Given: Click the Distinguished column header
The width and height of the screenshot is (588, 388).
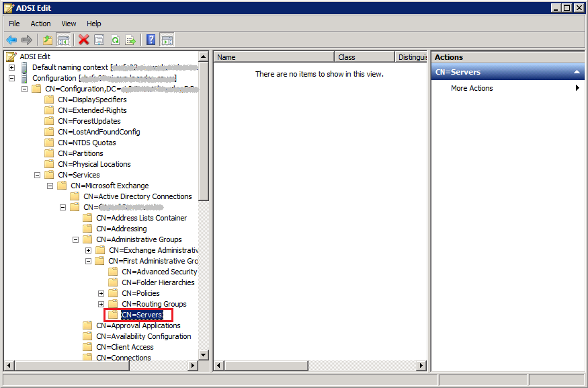Looking at the screenshot, I should click(x=411, y=57).
